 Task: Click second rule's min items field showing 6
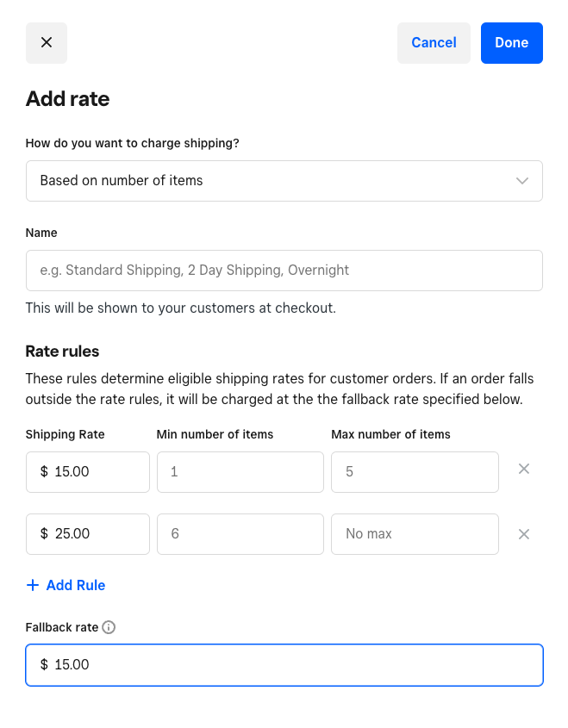(240, 534)
